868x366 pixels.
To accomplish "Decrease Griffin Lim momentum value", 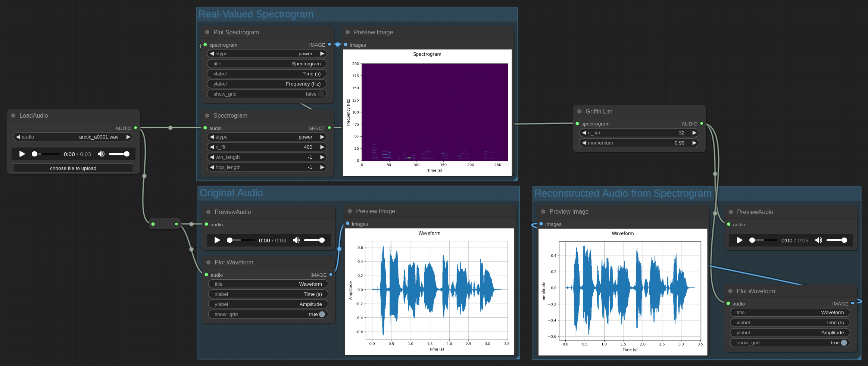I will (584, 143).
